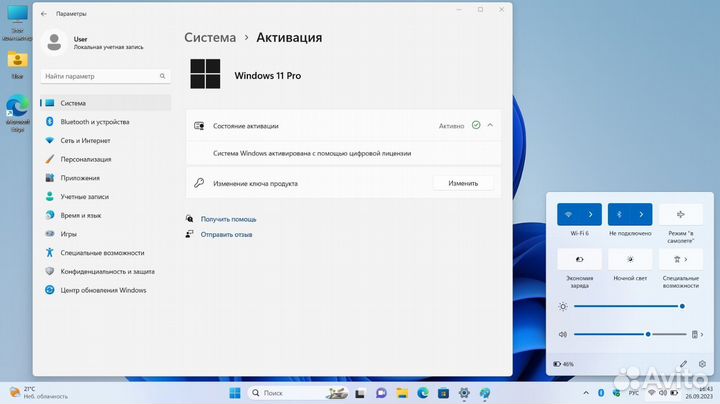Open Учетные записи settings page
This screenshot has width=720, height=404.
click(x=105, y=196)
